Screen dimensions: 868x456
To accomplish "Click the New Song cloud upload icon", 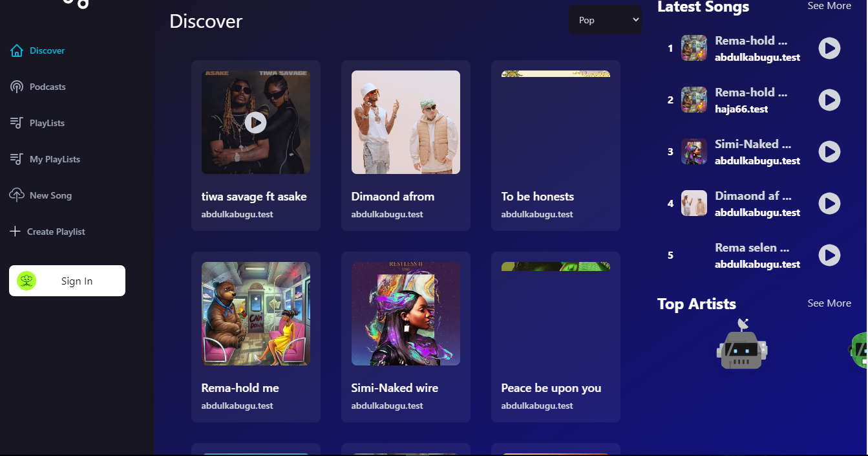I will tap(17, 195).
